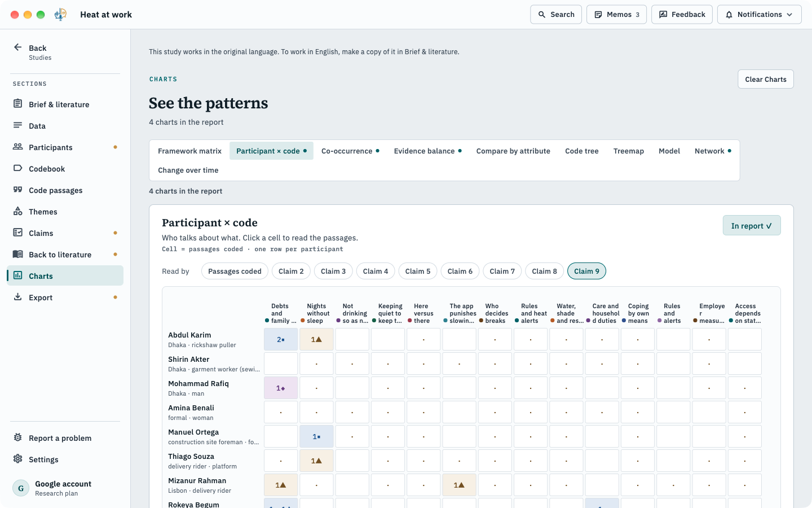The height and width of the screenshot is (508, 812).
Task: Switch to Evidence balance tab
Action: click(427, 151)
